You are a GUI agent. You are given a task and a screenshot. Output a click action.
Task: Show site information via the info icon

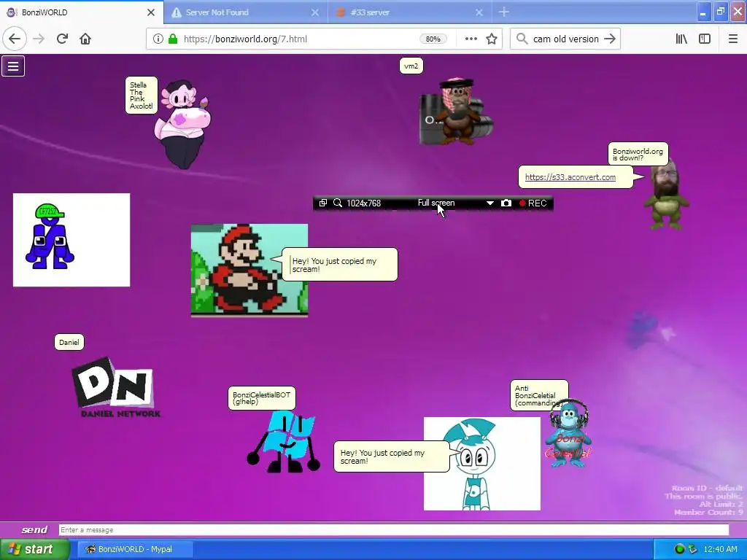(x=158, y=39)
